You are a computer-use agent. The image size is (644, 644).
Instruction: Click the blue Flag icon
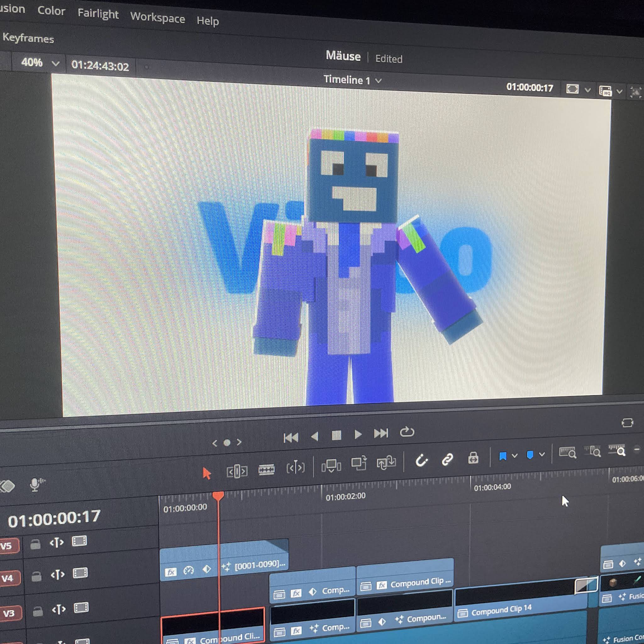tap(503, 456)
